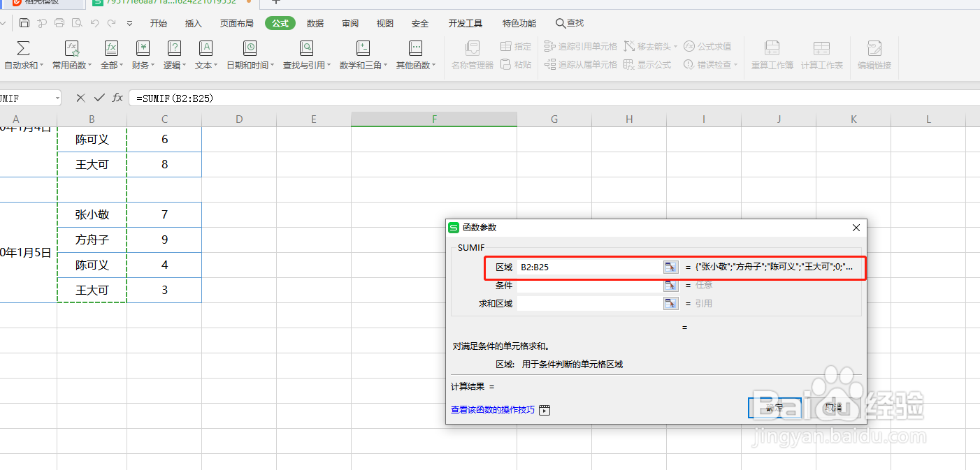Screen dimensions: 980x470
Task: Open the 文本 text functions icon
Action: [206, 48]
